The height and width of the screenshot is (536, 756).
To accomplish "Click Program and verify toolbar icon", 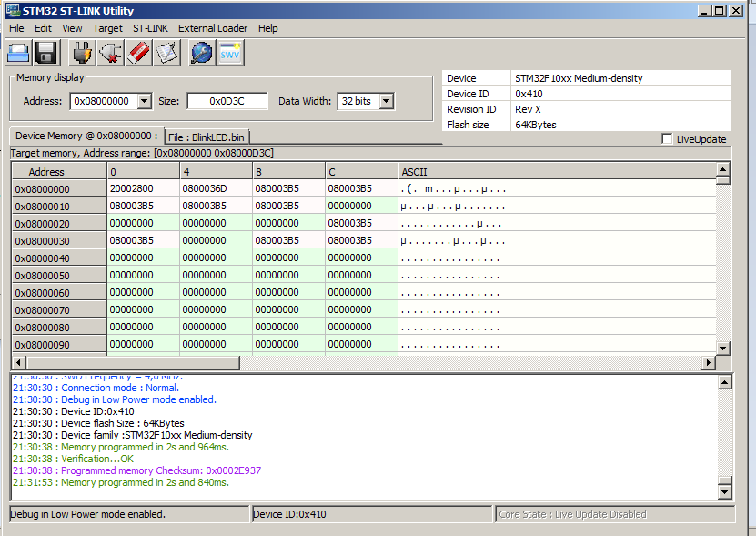I will click(166, 53).
